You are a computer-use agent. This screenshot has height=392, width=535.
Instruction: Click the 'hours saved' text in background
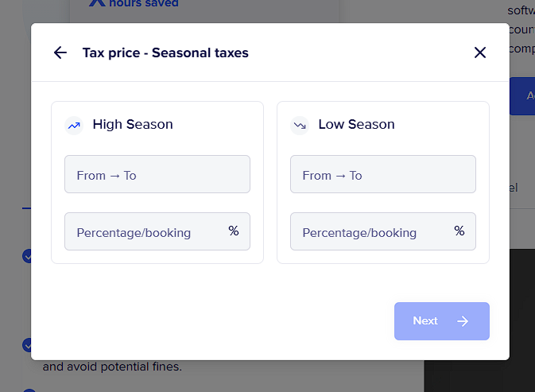click(x=143, y=4)
